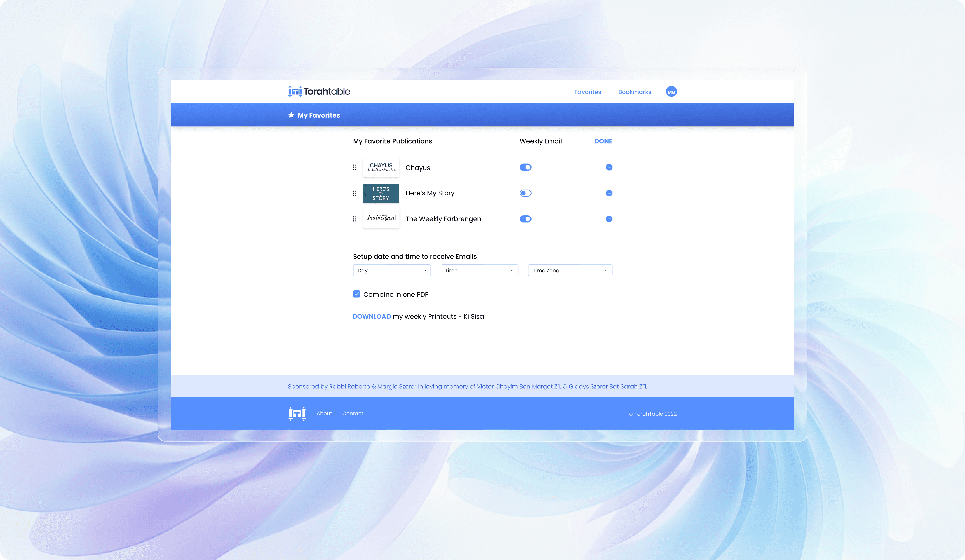This screenshot has height=560, width=965.
Task: Disable weekly email toggle for Chayus
Action: click(525, 167)
